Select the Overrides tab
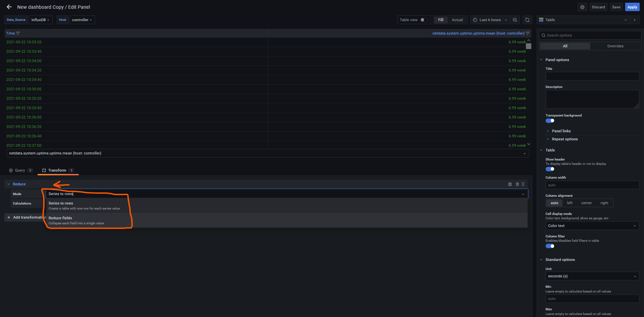The height and width of the screenshot is (317, 644). click(x=615, y=46)
